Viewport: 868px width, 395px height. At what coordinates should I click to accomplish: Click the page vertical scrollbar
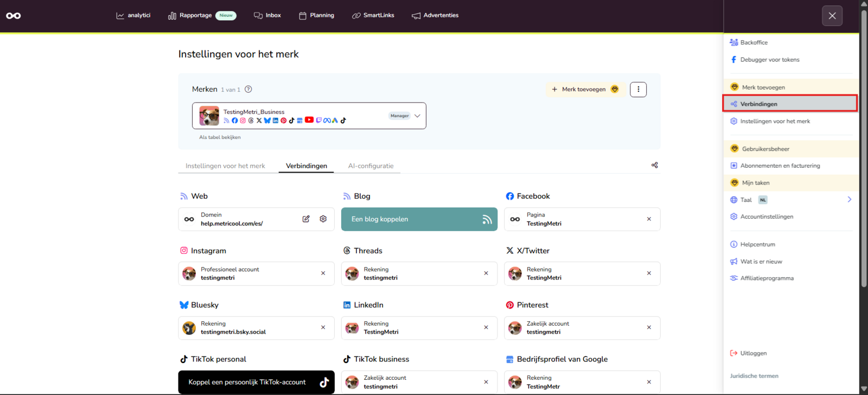pyautogui.click(x=864, y=146)
